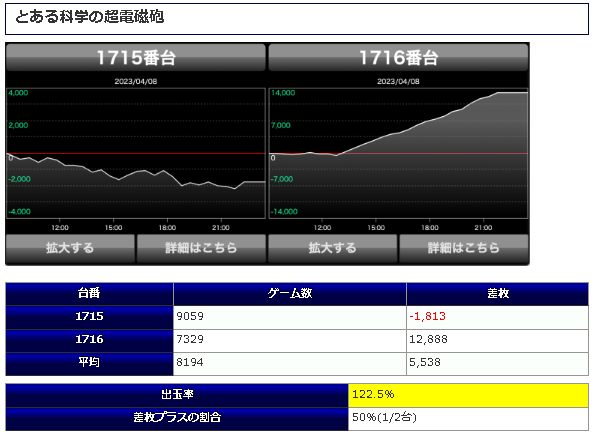Screen dimensions: 593x434
Task: Click the yellow 122.5% payout cell
Action: point(468,395)
